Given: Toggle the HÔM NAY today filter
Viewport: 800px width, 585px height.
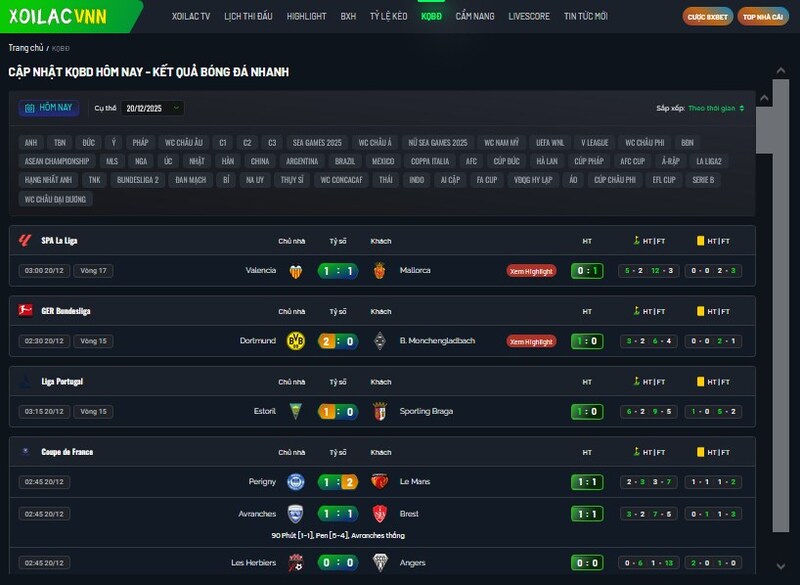Looking at the screenshot, I should (49, 108).
